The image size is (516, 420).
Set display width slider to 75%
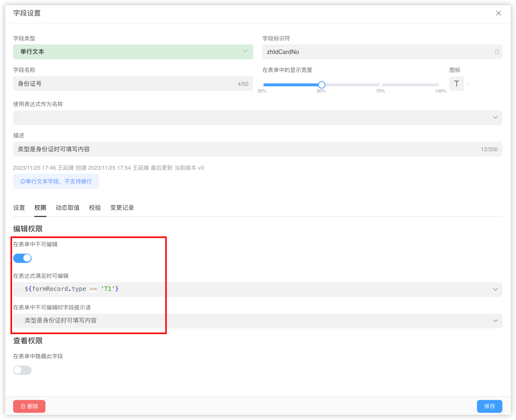pyautogui.click(x=380, y=85)
